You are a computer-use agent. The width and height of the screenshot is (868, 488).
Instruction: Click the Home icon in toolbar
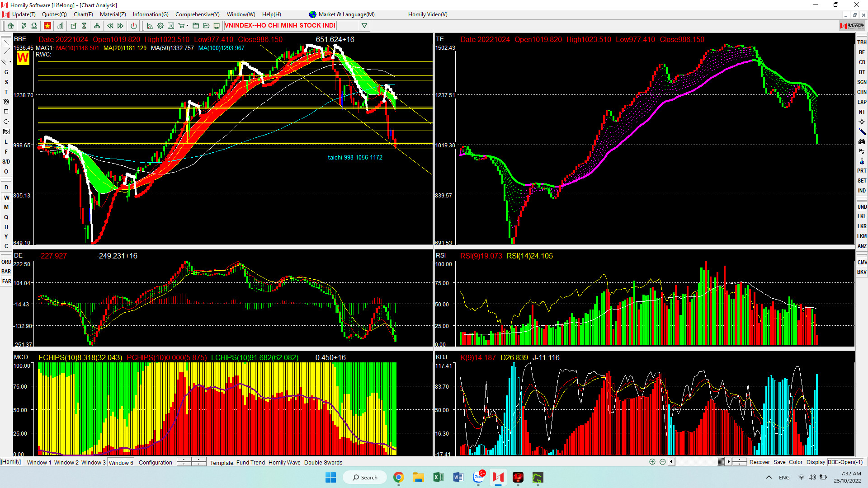click(x=11, y=26)
